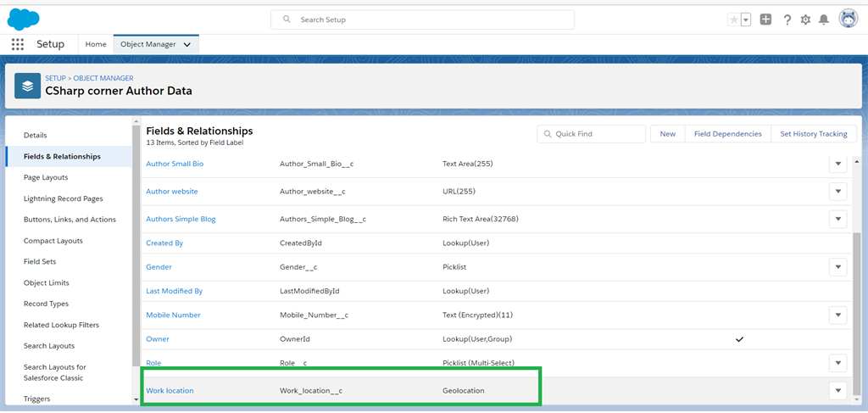868x413 pixels.
Task: Open the Help question mark icon
Action: 787,20
